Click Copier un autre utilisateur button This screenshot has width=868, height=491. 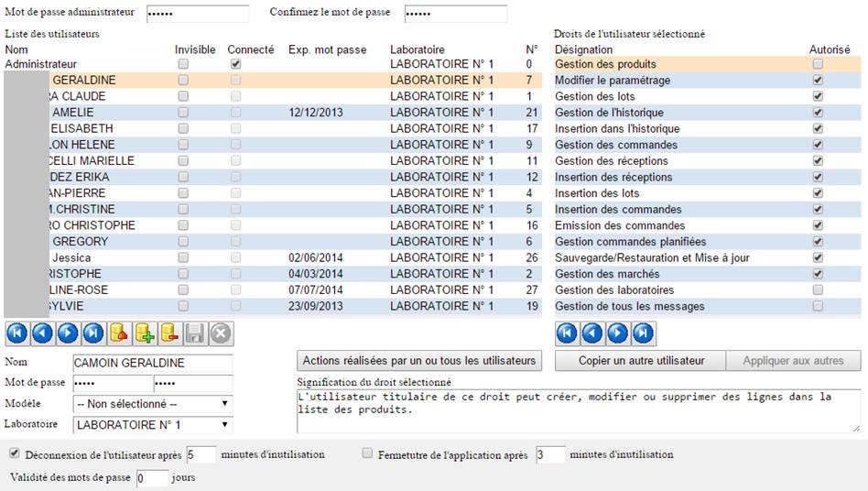(641, 361)
